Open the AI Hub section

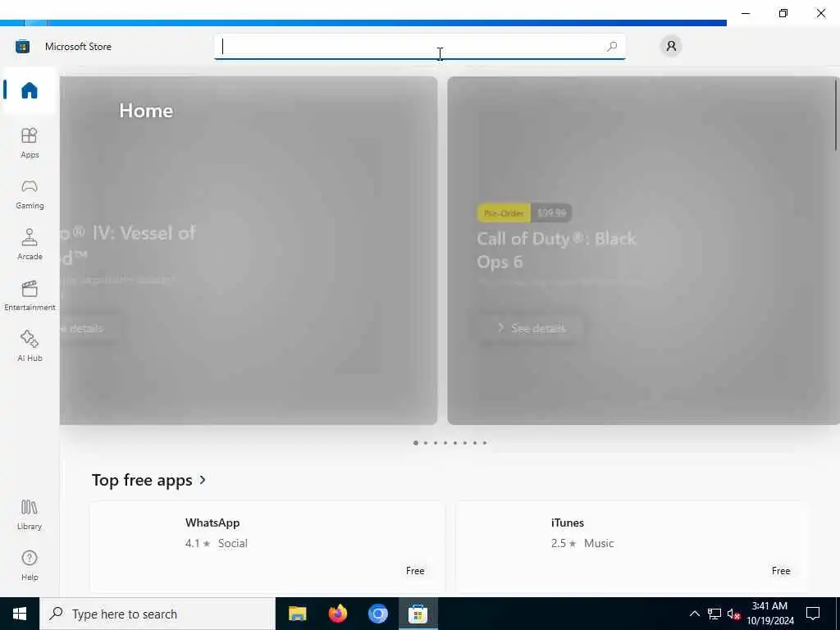click(x=30, y=346)
